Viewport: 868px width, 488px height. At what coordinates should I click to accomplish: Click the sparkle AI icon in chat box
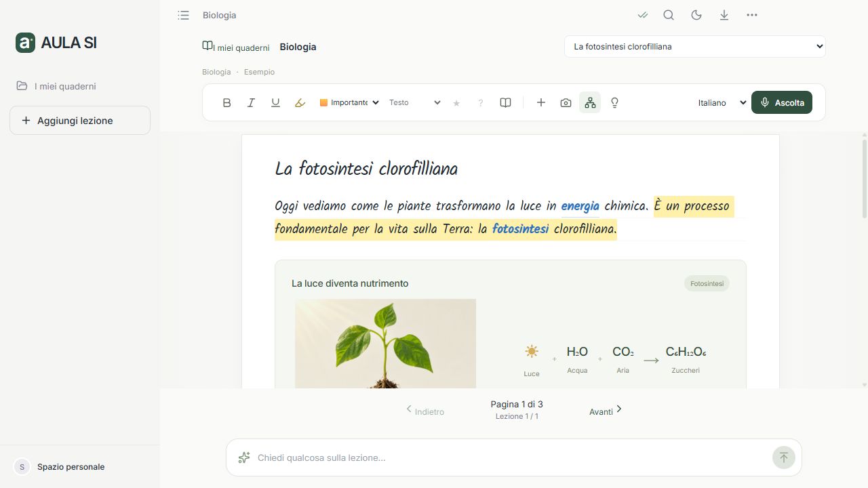244,457
